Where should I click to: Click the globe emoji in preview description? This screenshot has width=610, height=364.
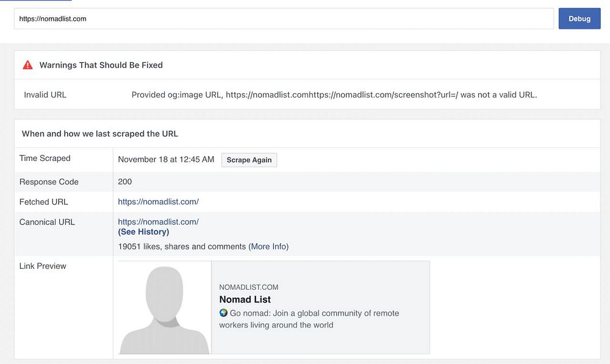coord(223,313)
